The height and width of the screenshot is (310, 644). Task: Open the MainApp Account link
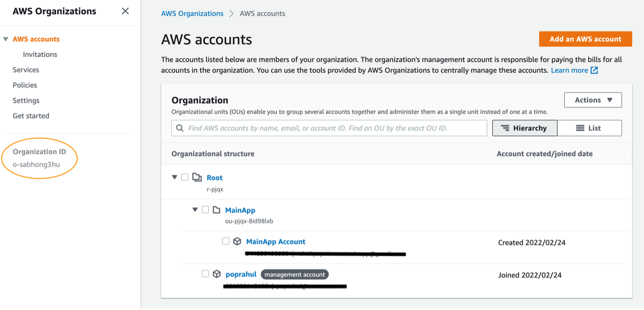pyautogui.click(x=276, y=241)
